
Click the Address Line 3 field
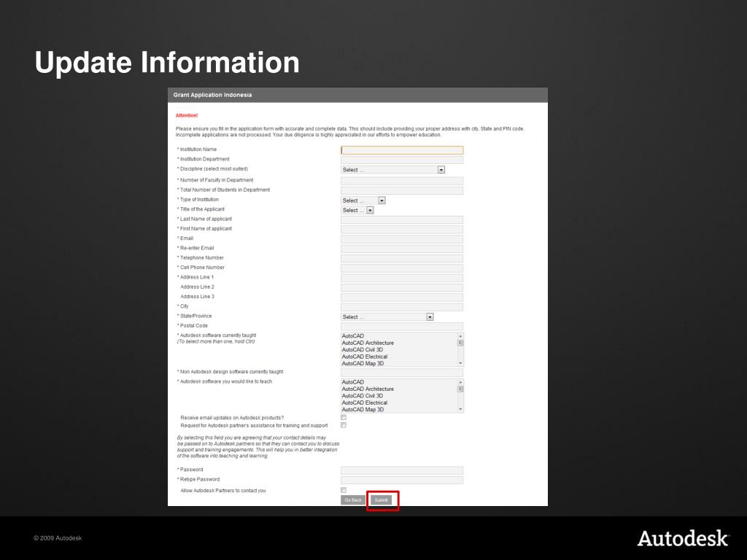[402, 297]
